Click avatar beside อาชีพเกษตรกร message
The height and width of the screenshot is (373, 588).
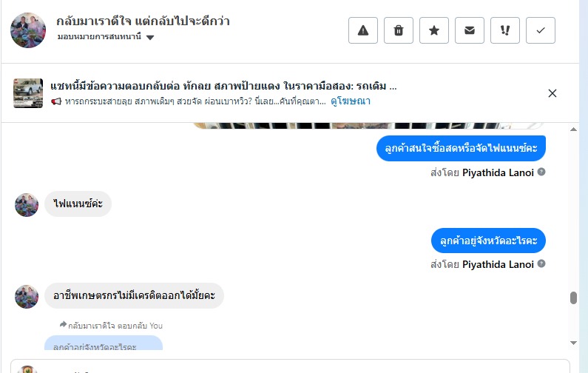[x=27, y=296]
